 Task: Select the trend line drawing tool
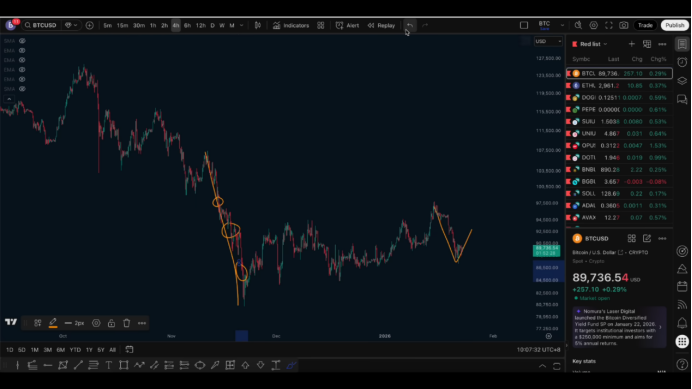(78, 365)
